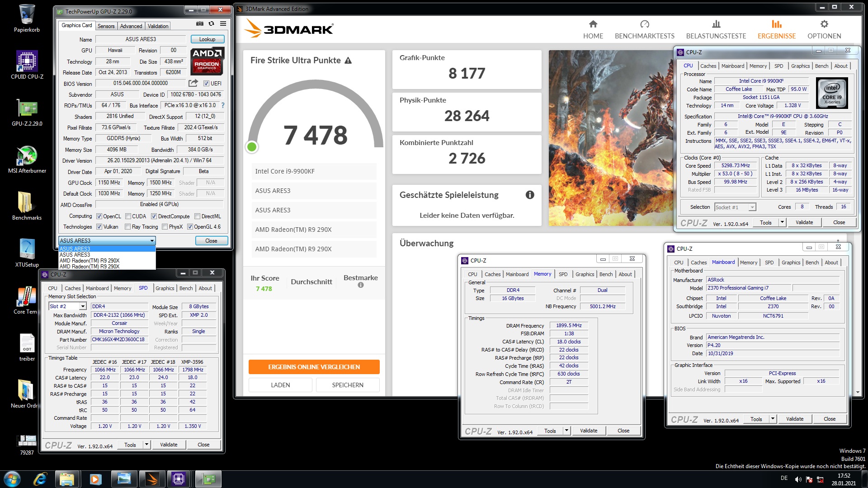Open Papierkorb recycle bin desktop icon
Viewport: 868px width, 488px height.
(x=27, y=19)
